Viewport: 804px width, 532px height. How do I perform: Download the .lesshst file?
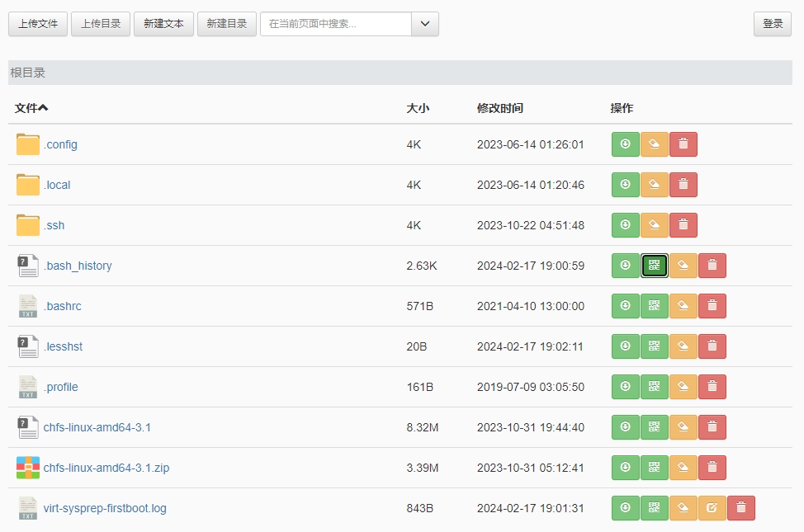(625, 346)
